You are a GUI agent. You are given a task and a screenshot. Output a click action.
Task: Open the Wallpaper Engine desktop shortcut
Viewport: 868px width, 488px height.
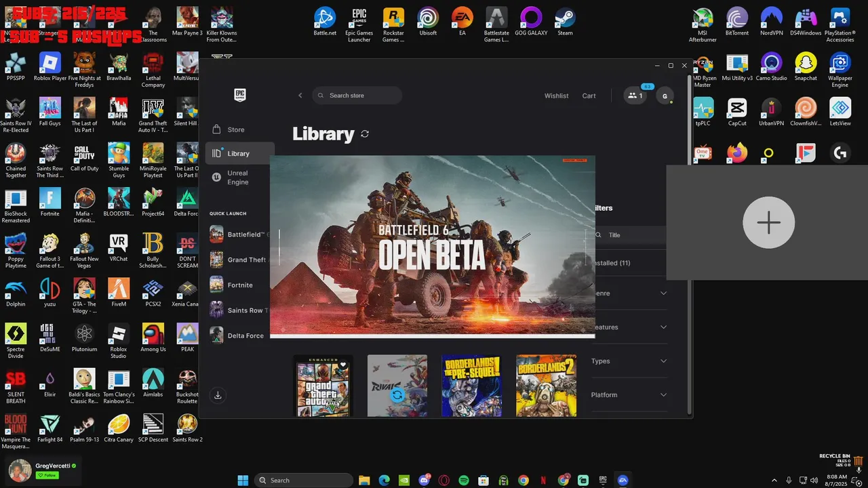click(840, 71)
